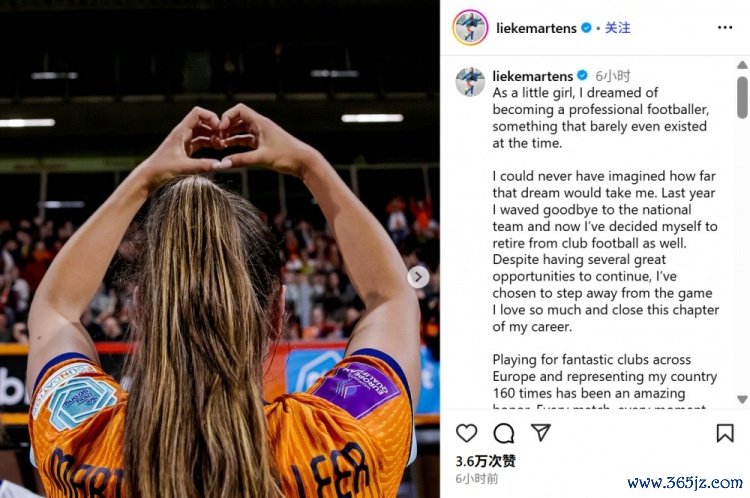
Task: Follow the account via 关注 button
Action: [618, 28]
